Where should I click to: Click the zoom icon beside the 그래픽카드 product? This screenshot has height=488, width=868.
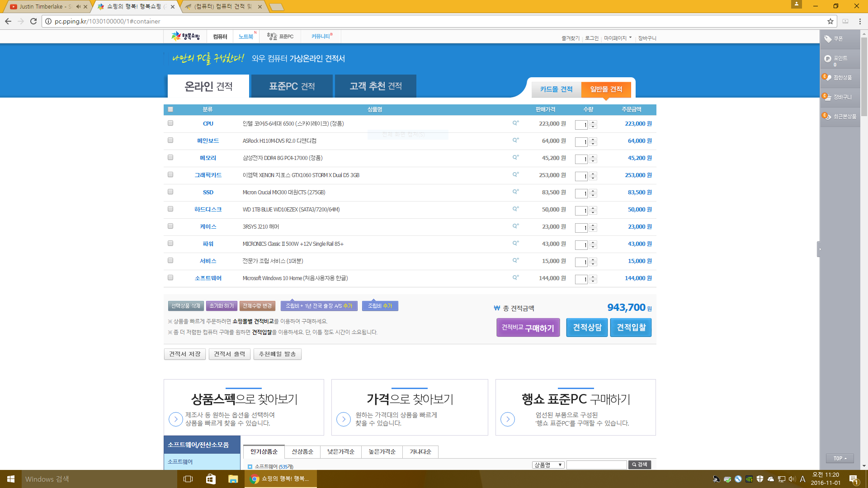click(515, 174)
